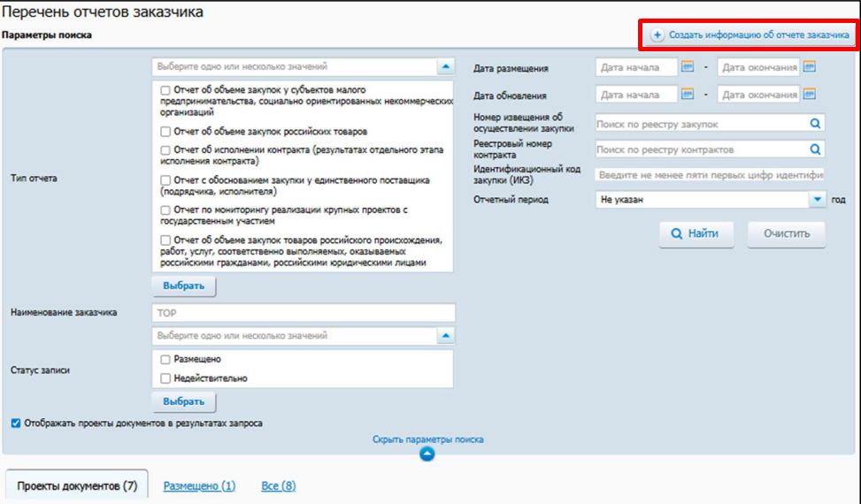The image size is (861, 504).
Task: Expand the 'Отчетный период' dropdown
Action: coord(817,200)
